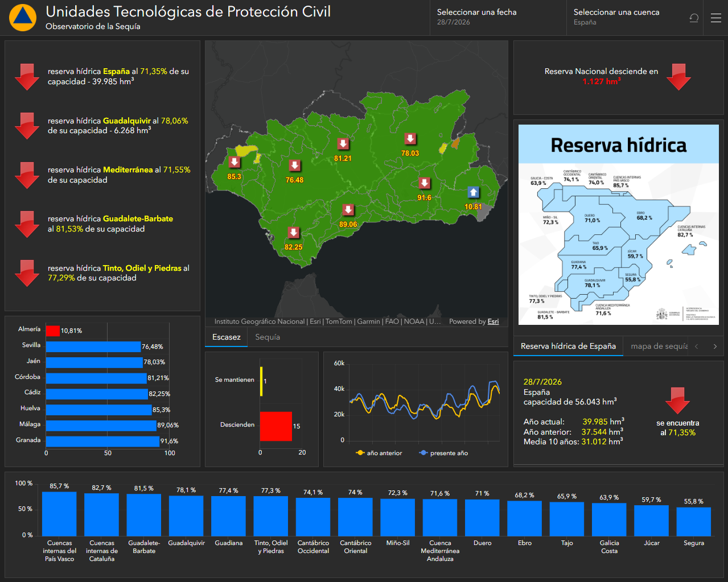728x582 pixels.
Task: Click the Reserva hídrica Spain map image
Action: 619,225
